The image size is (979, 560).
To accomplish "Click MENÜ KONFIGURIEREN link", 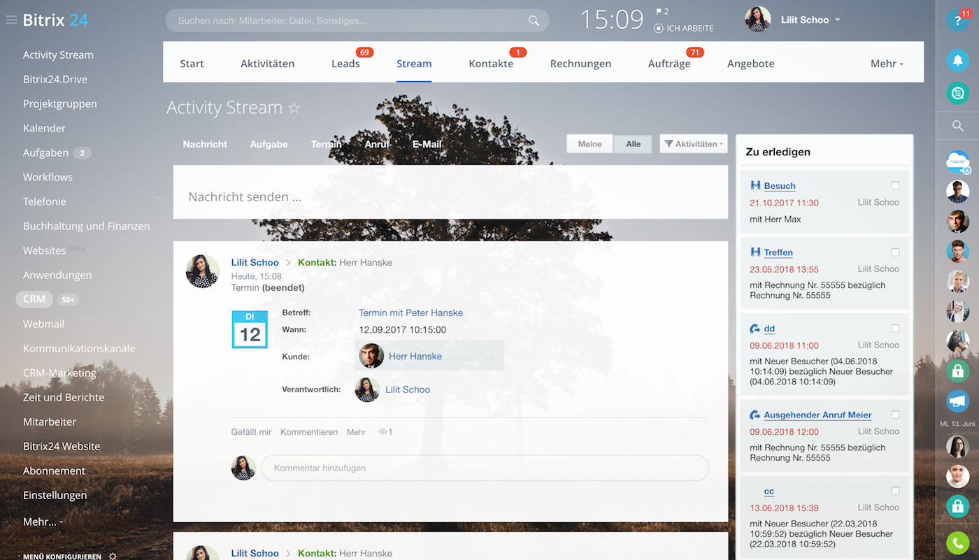I will click(x=62, y=557).
